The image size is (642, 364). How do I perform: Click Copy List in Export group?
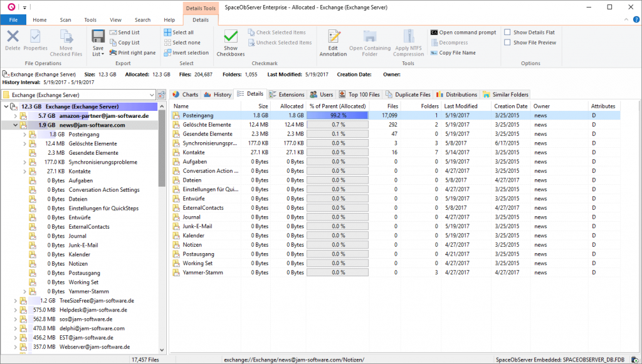(125, 43)
